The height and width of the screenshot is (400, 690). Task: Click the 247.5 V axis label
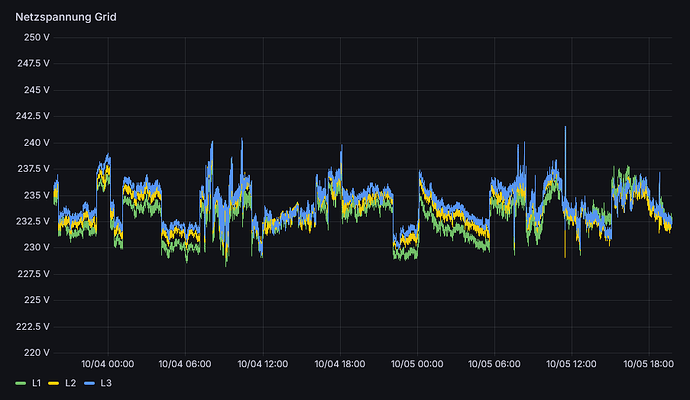pos(33,64)
